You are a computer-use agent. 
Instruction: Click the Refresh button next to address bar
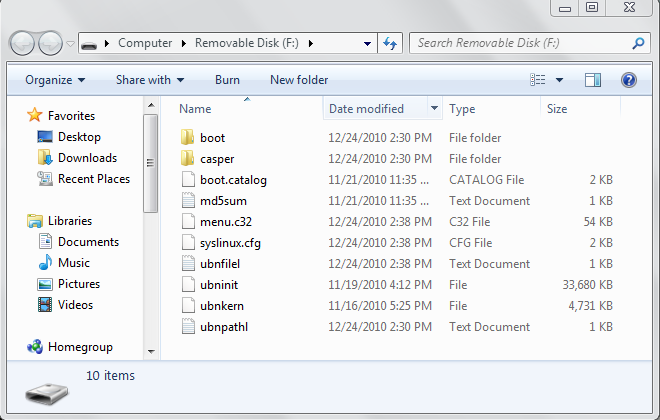390,43
